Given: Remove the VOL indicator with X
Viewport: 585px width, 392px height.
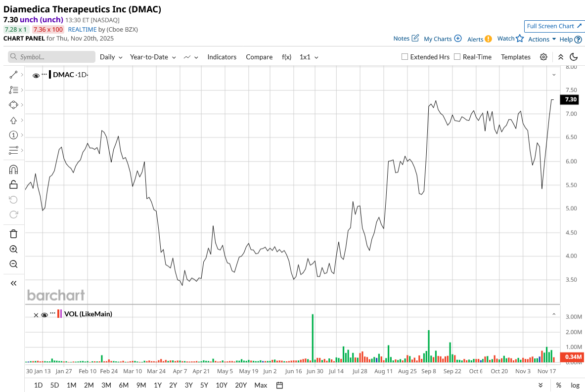Looking at the screenshot, I should point(36,315).
